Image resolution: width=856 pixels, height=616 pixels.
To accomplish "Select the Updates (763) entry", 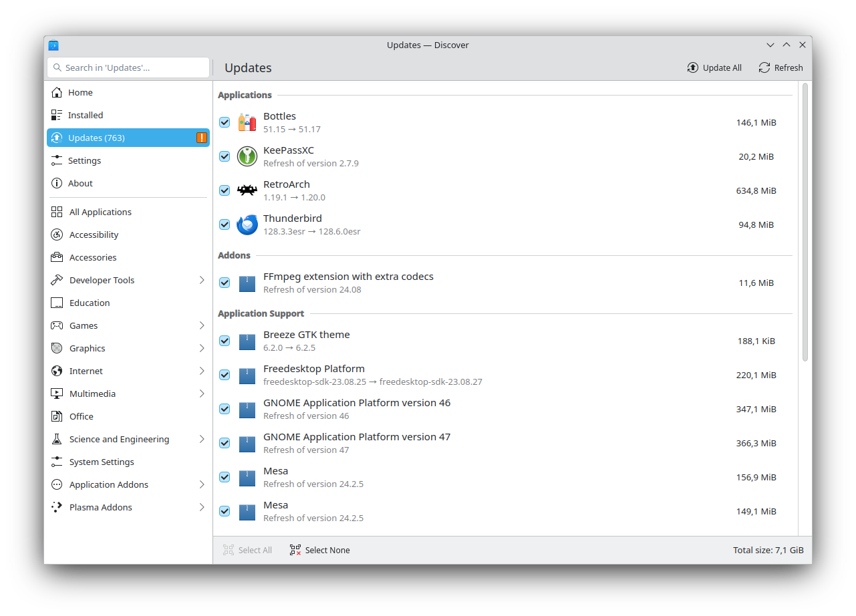I will tap(128, 138).
